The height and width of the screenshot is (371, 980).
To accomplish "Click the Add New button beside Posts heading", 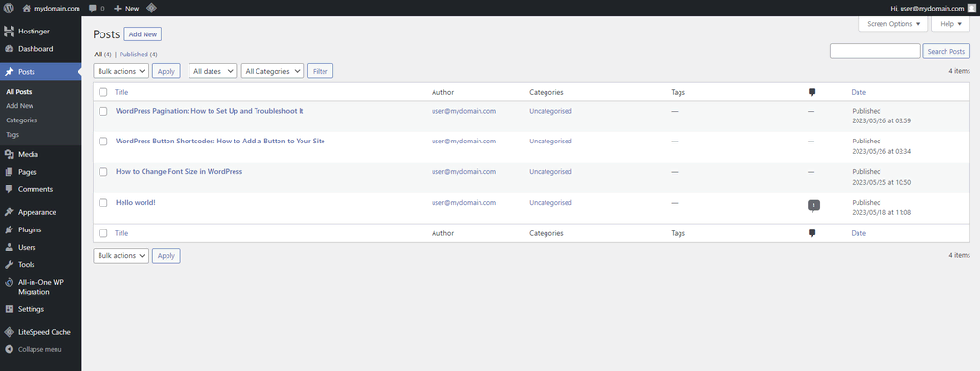I will click(143, 34).
